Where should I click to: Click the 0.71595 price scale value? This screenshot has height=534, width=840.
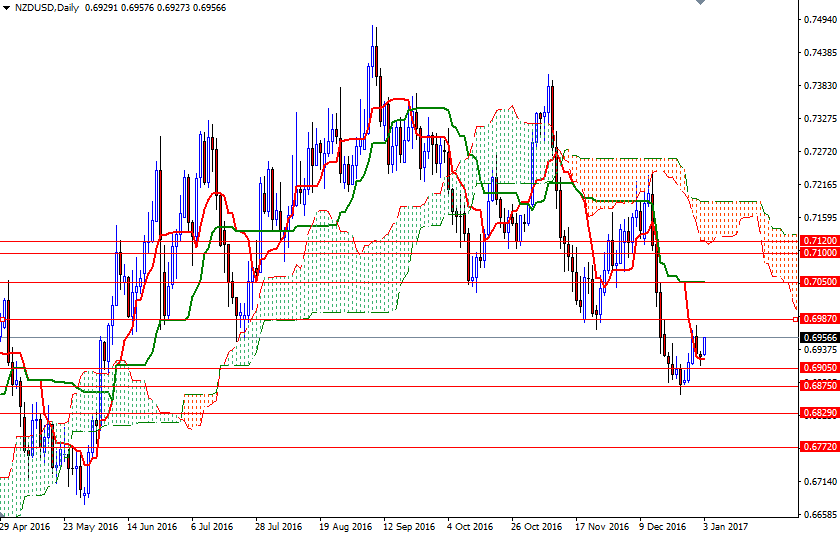820,218
